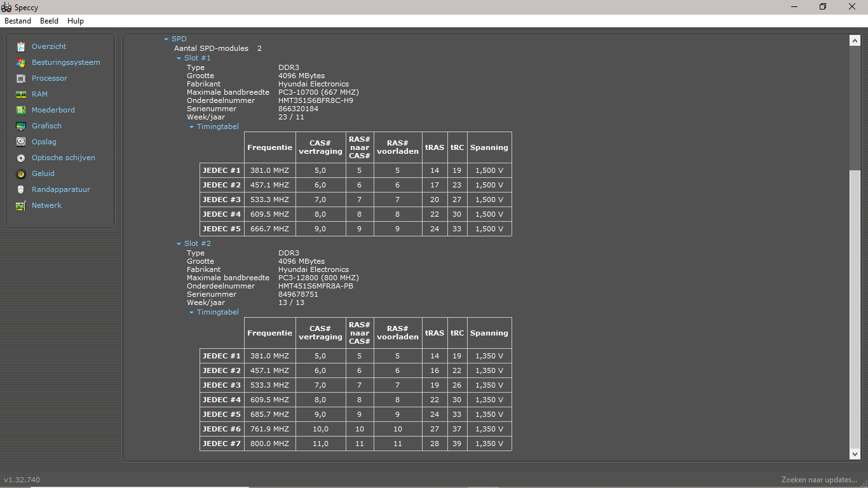Viewport: 868px width, 488px height.
Task: Click the RAM memory stick icon
Action: pos(21,94)
